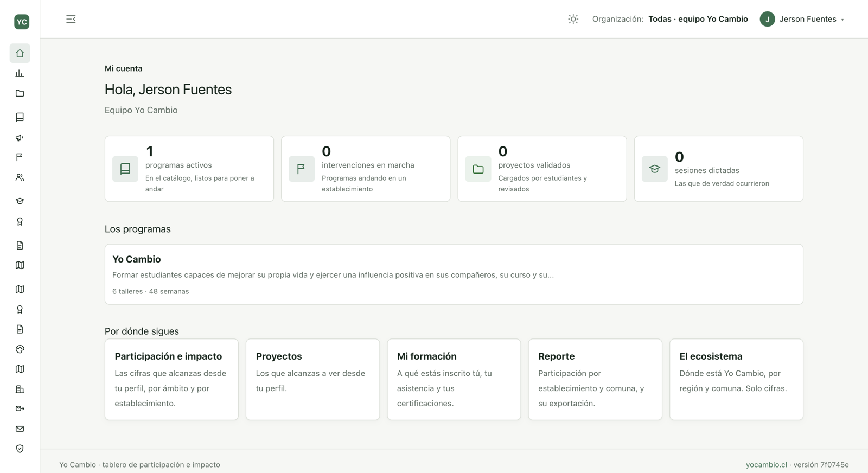
Task: Click the forward-mail arrow sidebar icon
Action: pos(20,408)
